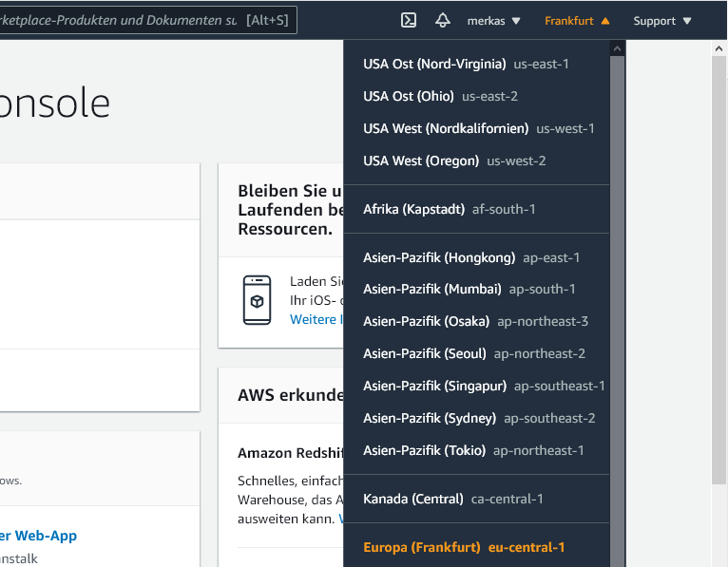Switch to Asien-Pazifik (Tokio) region
Viewport: 728px width, 567px height.
click(473, 451)
